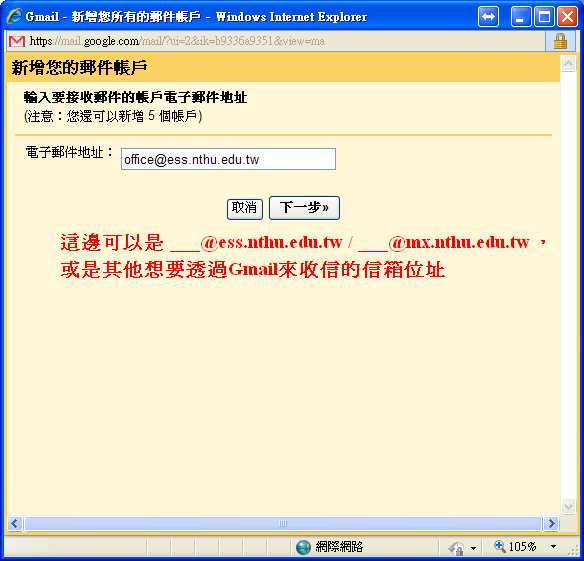The width and height of the screenshot is (584, 561).
Task: Click the 取消 cancel button
Action: pyautogui.click(x=245, y=209)
